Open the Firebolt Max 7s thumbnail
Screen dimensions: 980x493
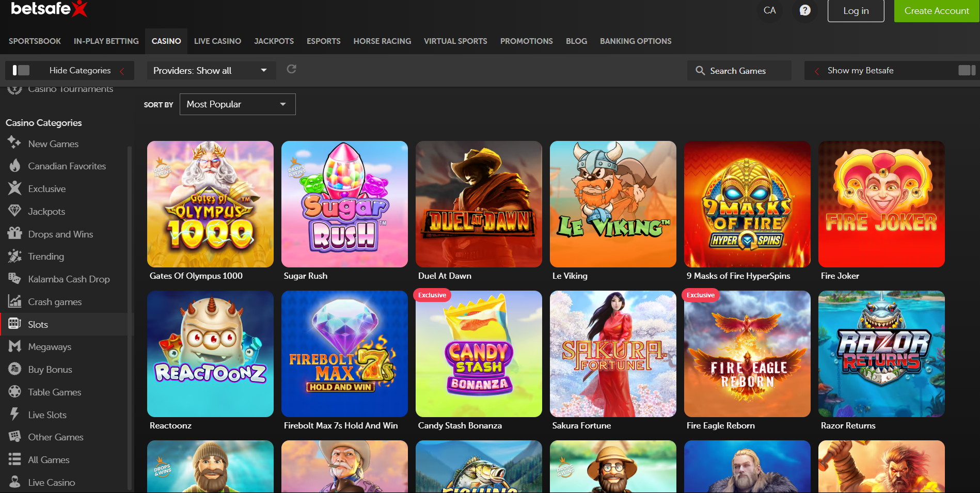point(344,354)
